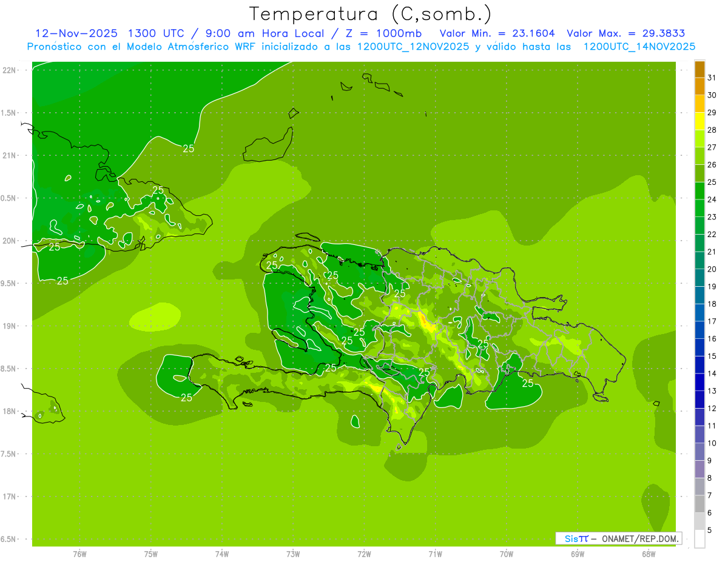The width and height of the screenshot is (728, 562).
Task: Click the 'ONAMET/REP.DOM.' credit label
Action: 641,538
